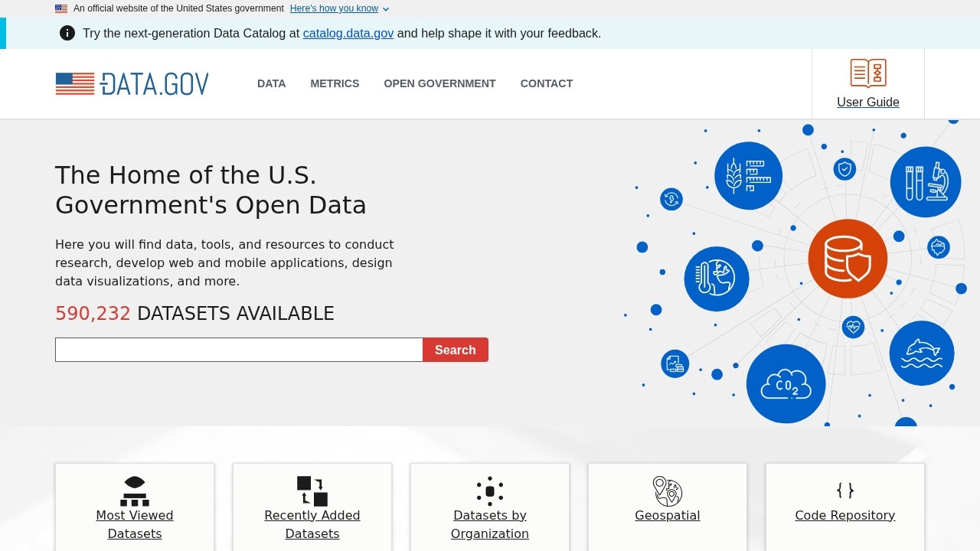Go to the METRICS navigation item
Image resolution: width=980 pixels, height=551 pixels.
pos(335,83)
